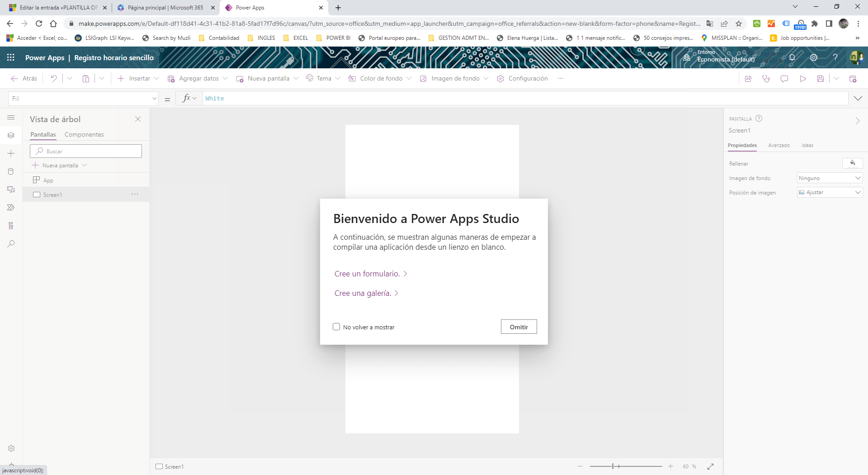Open Configuración in the toolbar
The width and height of the screenshot is (868, 475).
click(522, 78)
